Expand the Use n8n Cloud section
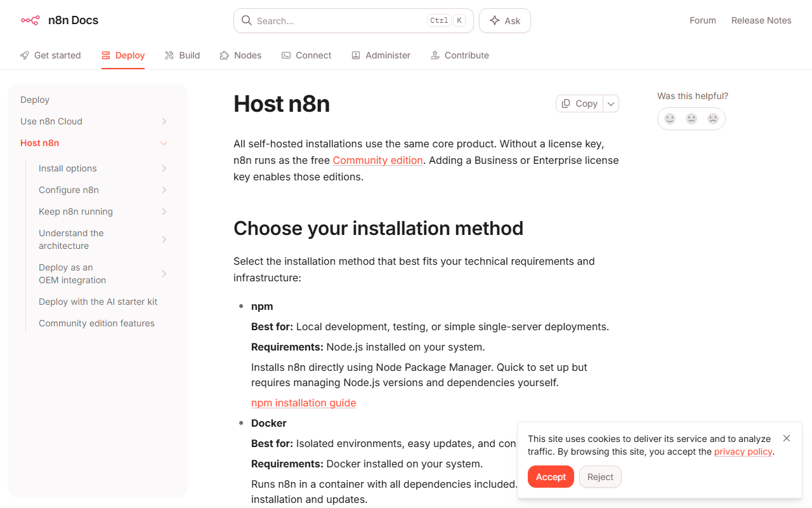Viewport: 812px width, 508px height. [x=164, y=121]
